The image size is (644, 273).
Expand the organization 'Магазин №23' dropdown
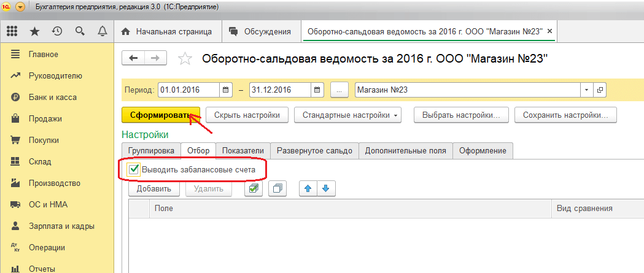pos(587,90)
